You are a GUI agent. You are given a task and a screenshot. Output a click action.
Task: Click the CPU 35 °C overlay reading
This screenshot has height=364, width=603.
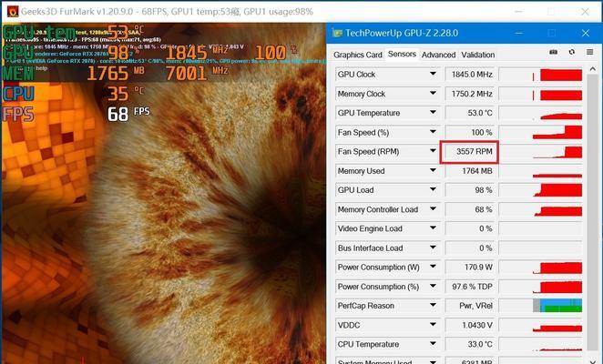click(x=125, y=94)
